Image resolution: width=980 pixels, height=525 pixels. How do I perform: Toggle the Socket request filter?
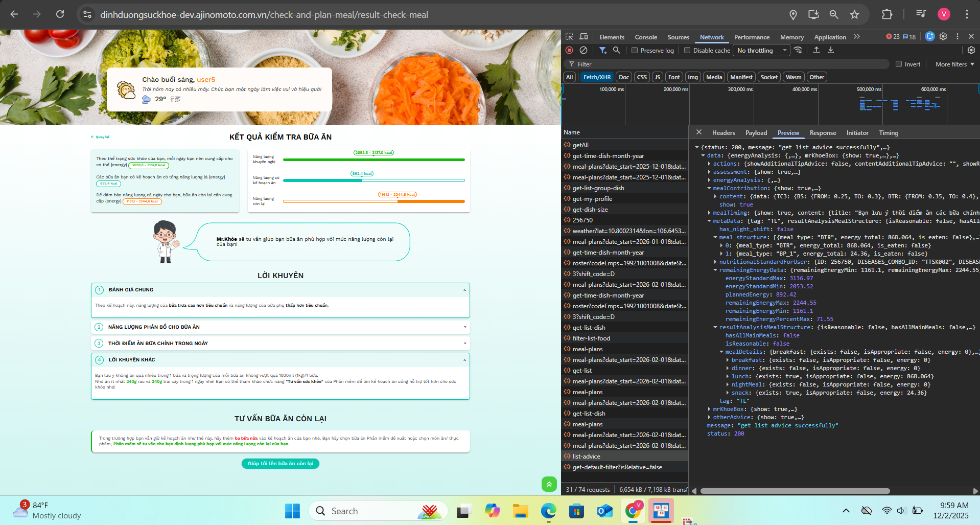click(769, 77)
